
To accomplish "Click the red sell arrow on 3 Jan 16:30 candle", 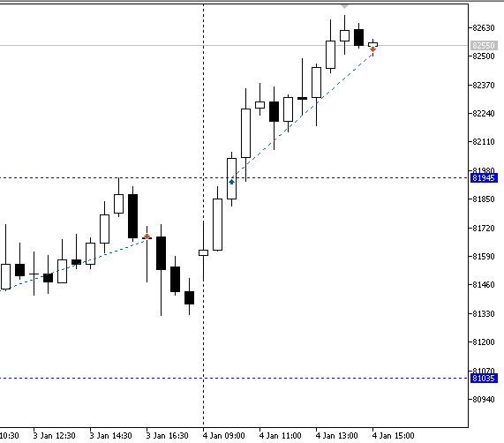I will click(x=147, y=237).
